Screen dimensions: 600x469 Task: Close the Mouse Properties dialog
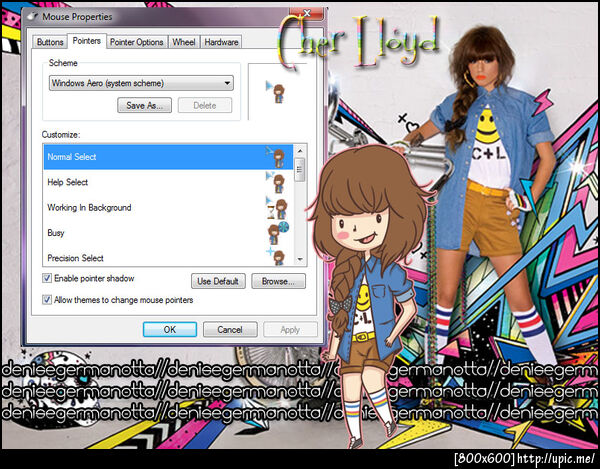[307, 14]
